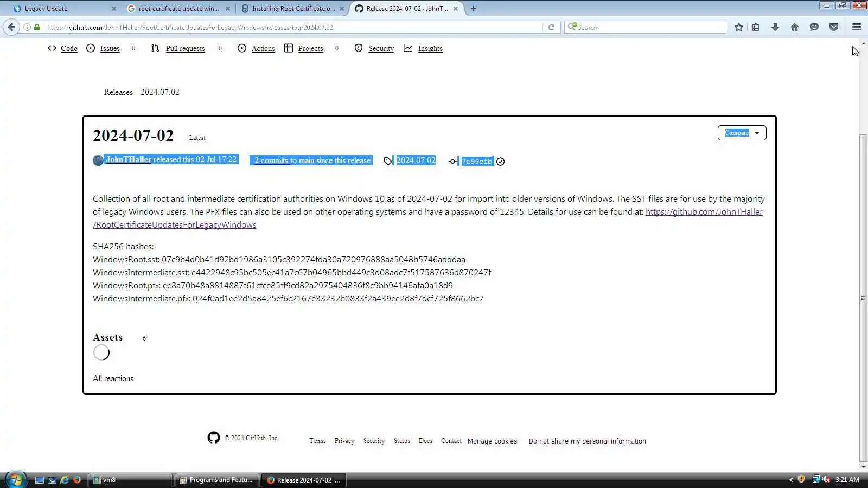Open the Security repository tab
Screen dimensions: 868x488
[374, 48]
